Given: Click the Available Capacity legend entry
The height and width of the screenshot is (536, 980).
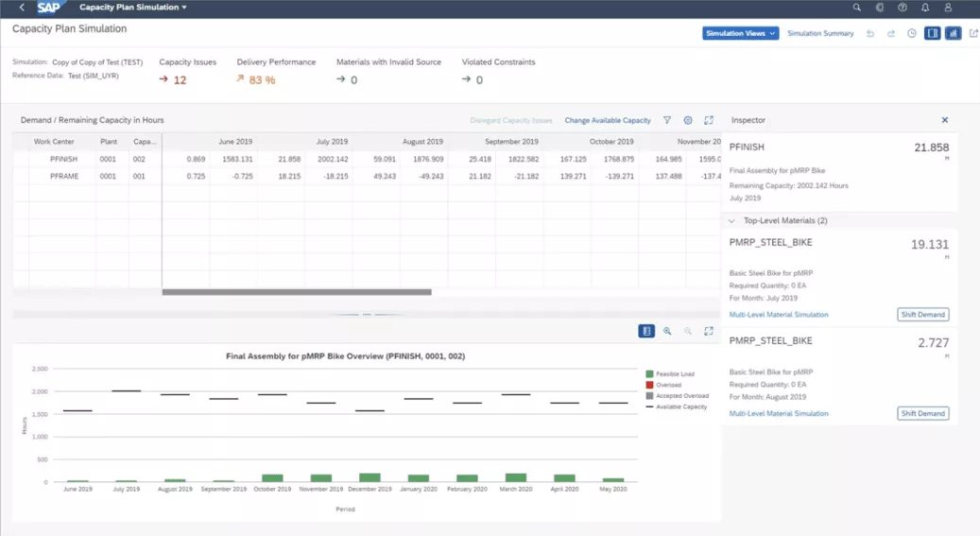Looking at the screenshot, I should [677, 407].
